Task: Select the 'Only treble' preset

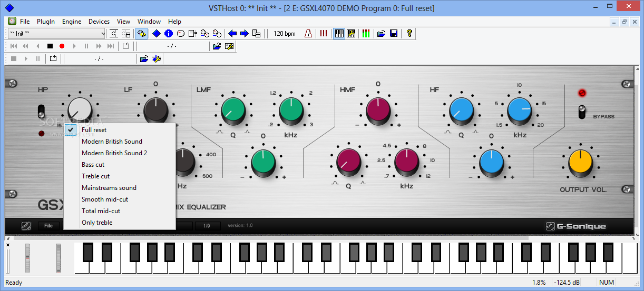Action: [x=120, y=222]
